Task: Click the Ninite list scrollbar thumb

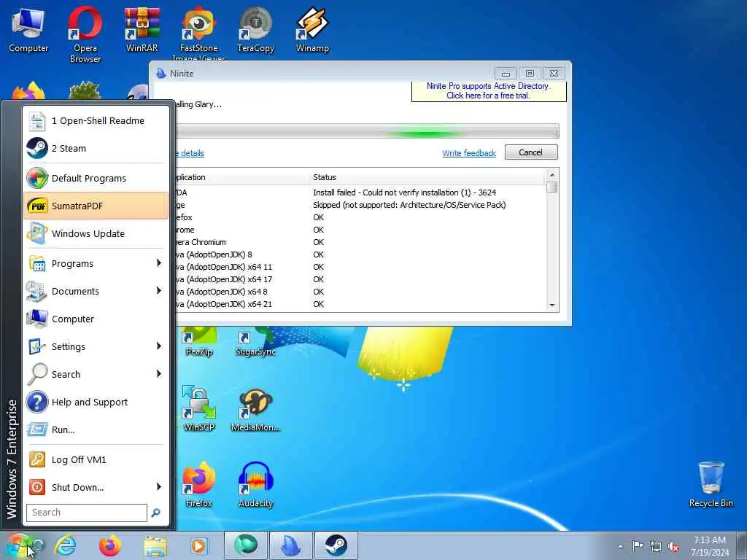Action: click(x=552, y=187)
